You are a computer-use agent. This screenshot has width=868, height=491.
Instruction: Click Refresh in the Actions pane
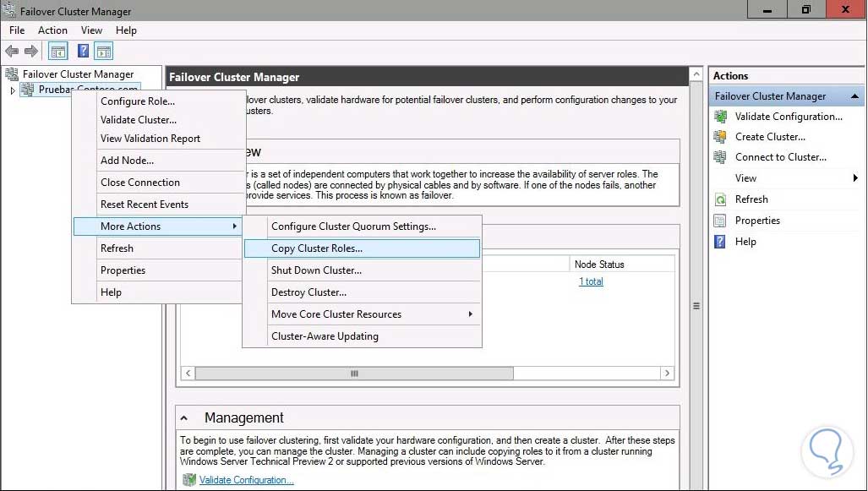(x=751, y=199)
